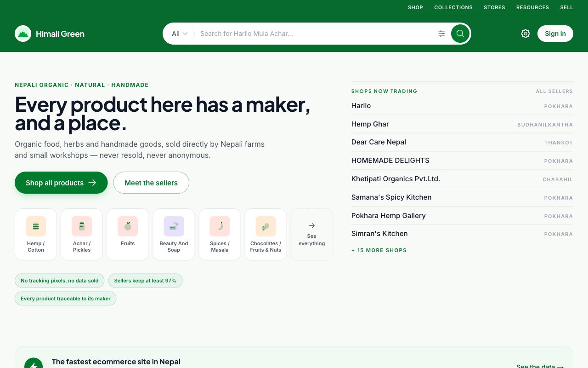Click the green search magnifier button
Screen dimensions: 588x368
coord(460,34)
